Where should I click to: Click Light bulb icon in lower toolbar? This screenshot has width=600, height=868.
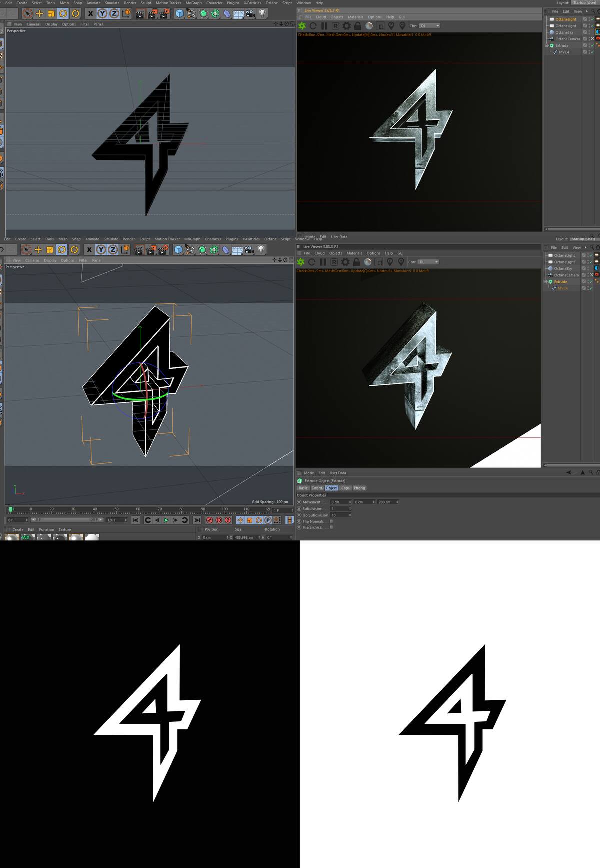(261, 249)
